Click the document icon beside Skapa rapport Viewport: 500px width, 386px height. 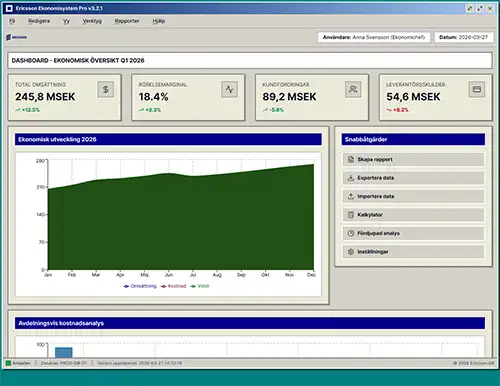click(351, 159)
